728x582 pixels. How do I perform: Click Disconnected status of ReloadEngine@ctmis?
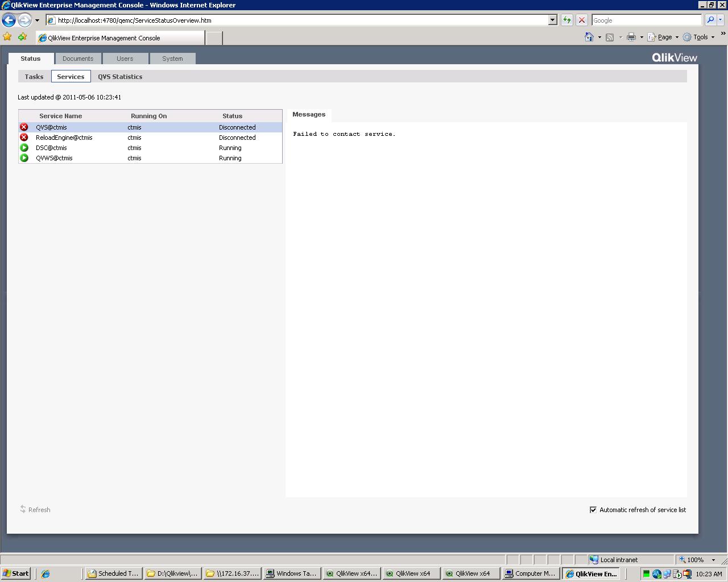tap(237, 138)
